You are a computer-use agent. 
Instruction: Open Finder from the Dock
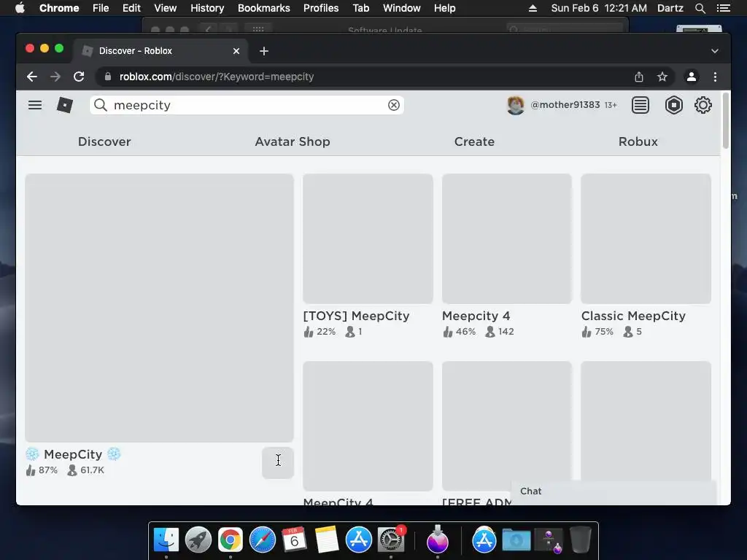point(166,540)
